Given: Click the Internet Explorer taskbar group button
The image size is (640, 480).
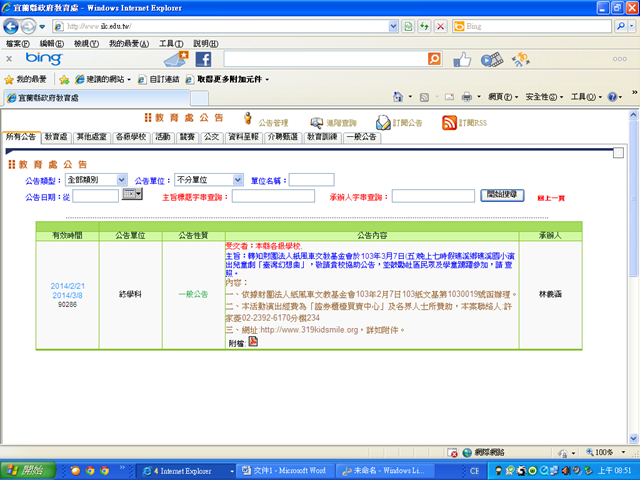Looking at the screenshot, I should click(186, 471).
